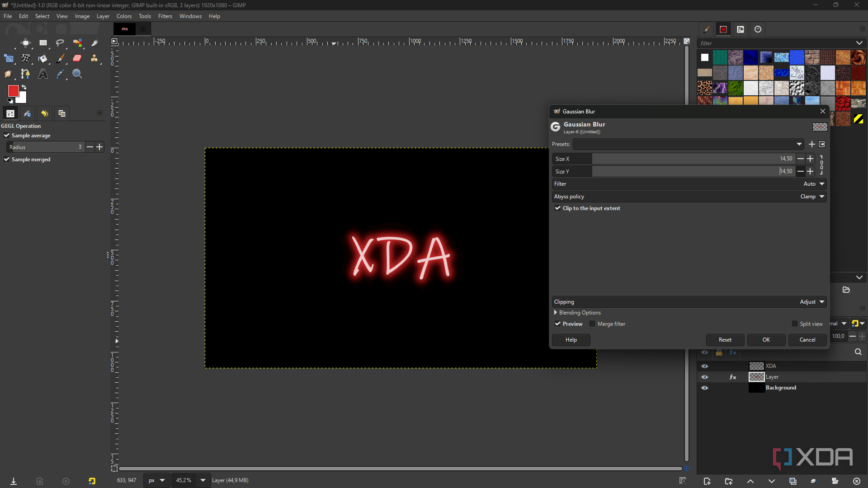
Task: Open the Layer menu
Action: [x=103, y=16]
